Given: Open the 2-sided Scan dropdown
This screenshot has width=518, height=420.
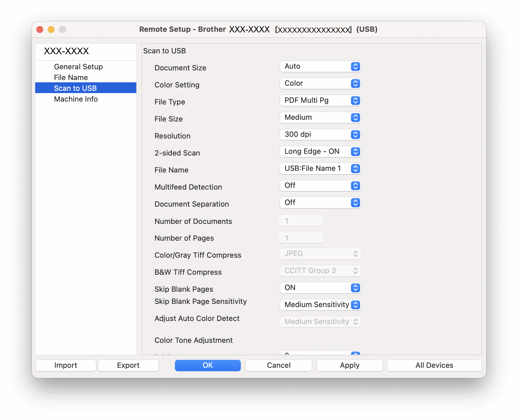Looking at the screenshot, I should [x=320, y=152].
